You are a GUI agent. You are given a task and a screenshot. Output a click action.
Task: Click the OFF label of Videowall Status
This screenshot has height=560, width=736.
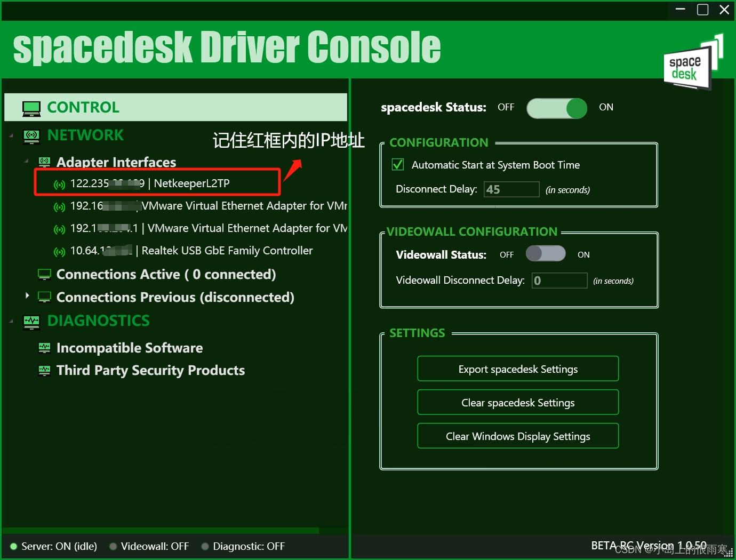coord(507,255)
